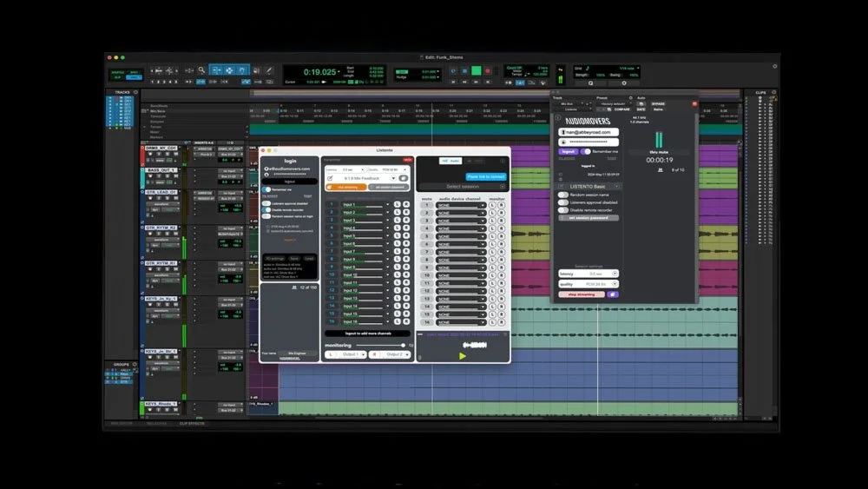Image resolution: width=868 pixels, height=489 pixels.
Task: Toggle Disable remote recorder in Listento app
Action: click(x=266, y=210)
